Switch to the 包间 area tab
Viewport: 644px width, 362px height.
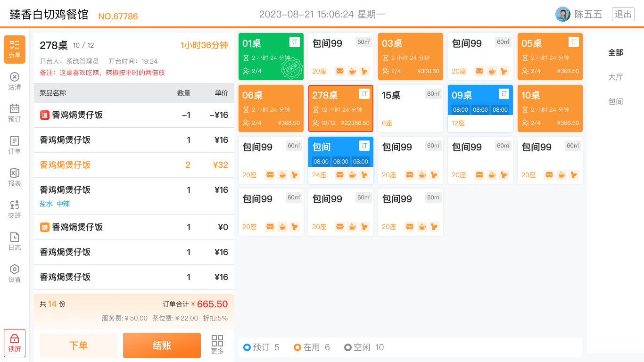tap(616, 101)
